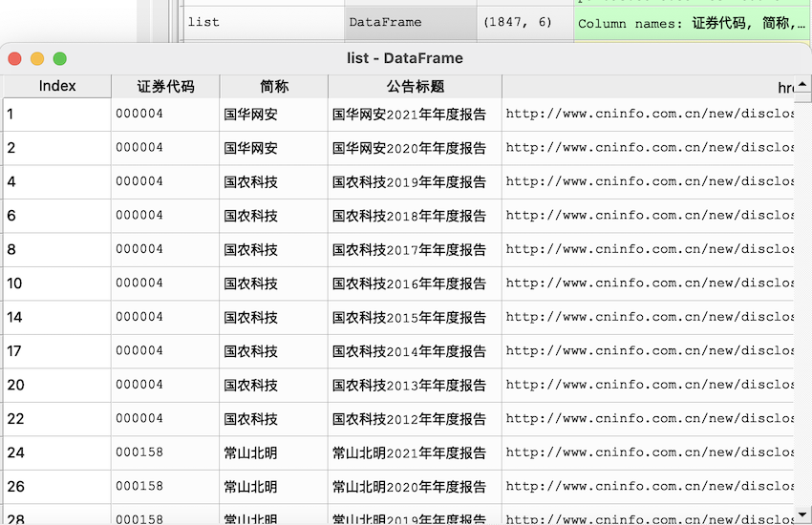This screenshot has height=525, width=812.
Task: Click the red close button of list window
Action: click(x=14, y=59)
